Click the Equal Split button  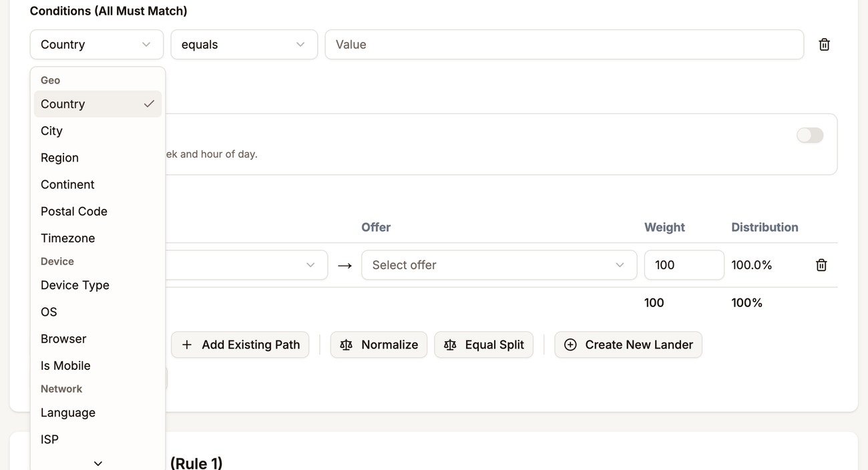[484, 344]
